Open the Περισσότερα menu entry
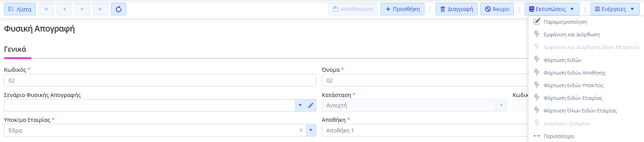Screen dimensions: 644x142 (559, 136)
